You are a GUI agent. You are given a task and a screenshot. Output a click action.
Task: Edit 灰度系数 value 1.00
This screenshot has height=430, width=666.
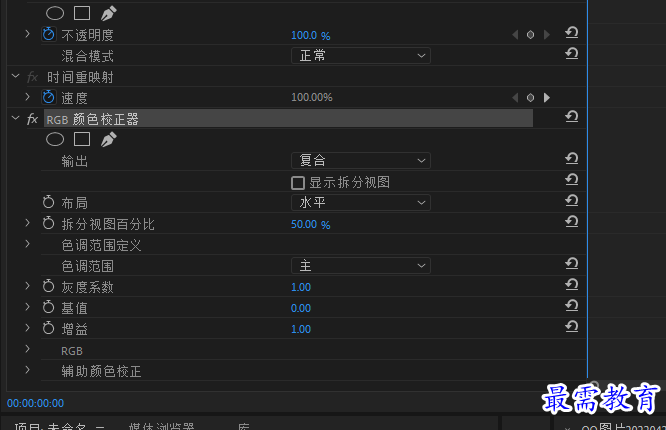[x=301, y=287]
